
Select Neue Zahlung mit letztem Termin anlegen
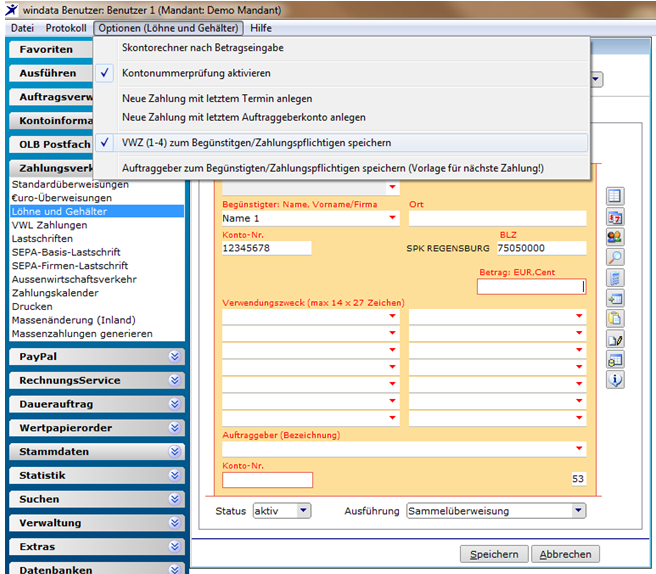(x=341, y=99)
